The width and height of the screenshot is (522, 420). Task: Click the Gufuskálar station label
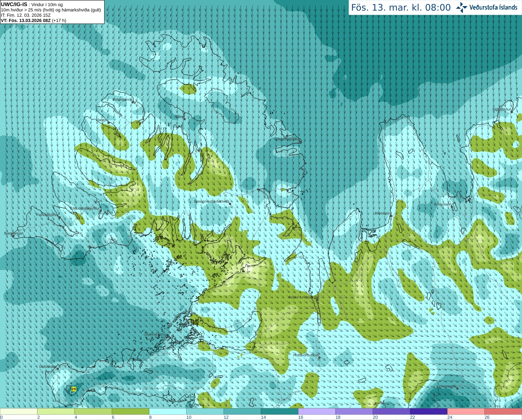click(47, 366)
